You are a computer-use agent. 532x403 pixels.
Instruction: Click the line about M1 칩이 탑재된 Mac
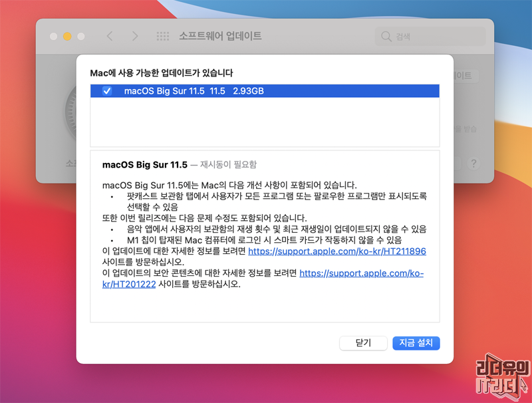[x=264, y=240]
